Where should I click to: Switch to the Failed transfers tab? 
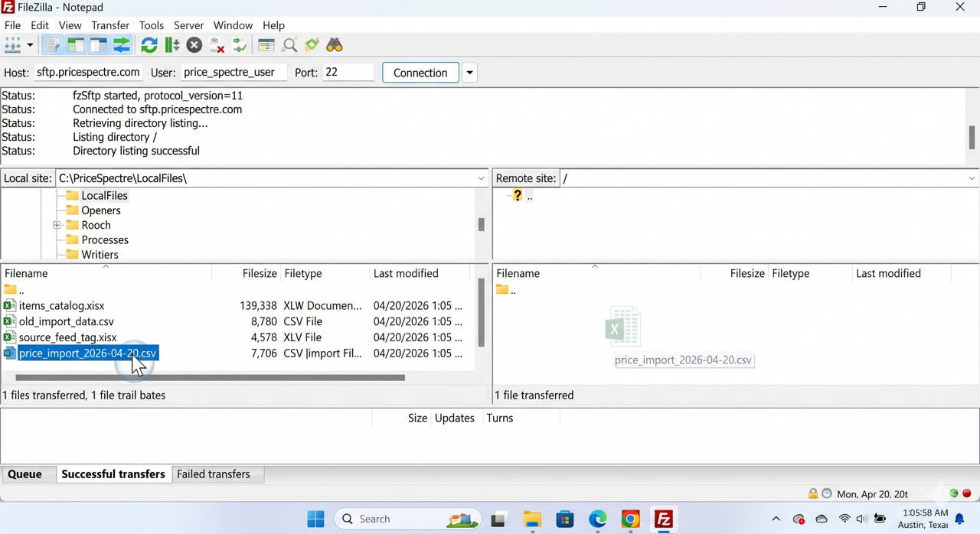pos(213,474)
